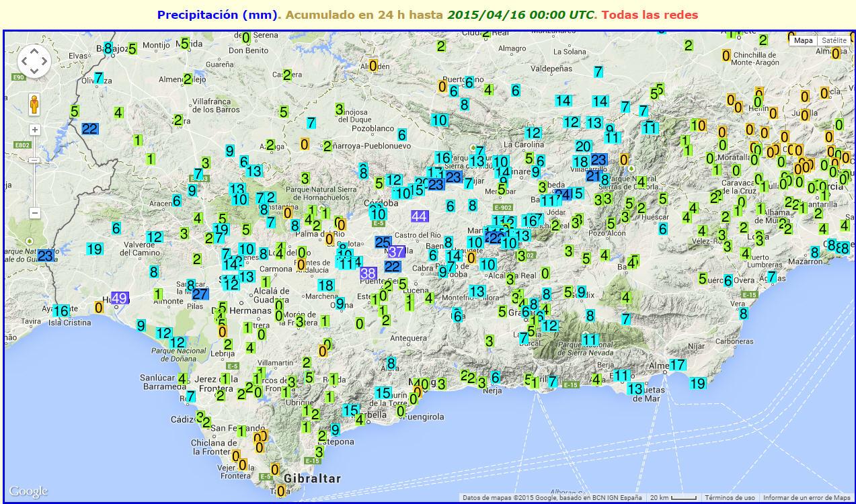Viewport: 856px width, 504px height.
Task: Select the 7 mm marker near Jerez
Action: pyautogui.click(x=191, y=396)
